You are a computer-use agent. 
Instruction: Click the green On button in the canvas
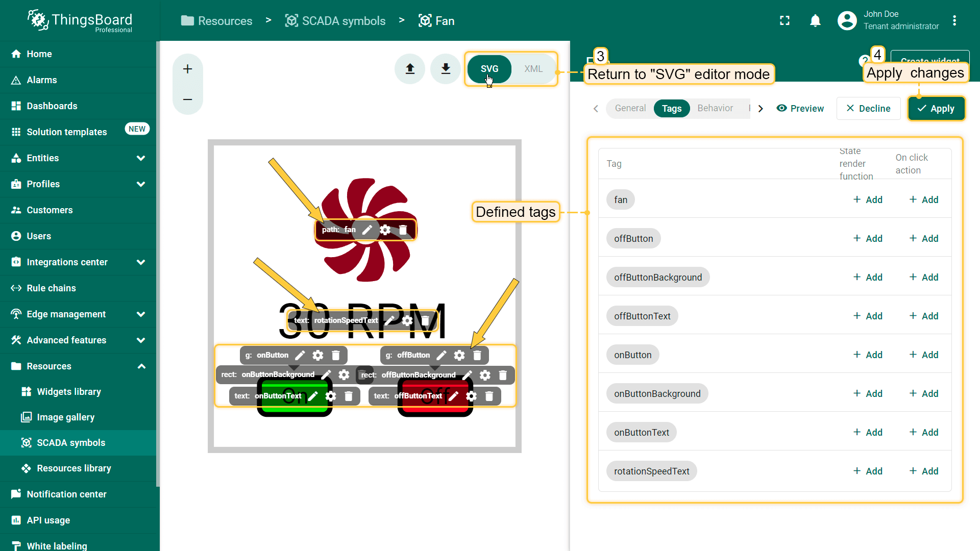(x=295, y=409)
